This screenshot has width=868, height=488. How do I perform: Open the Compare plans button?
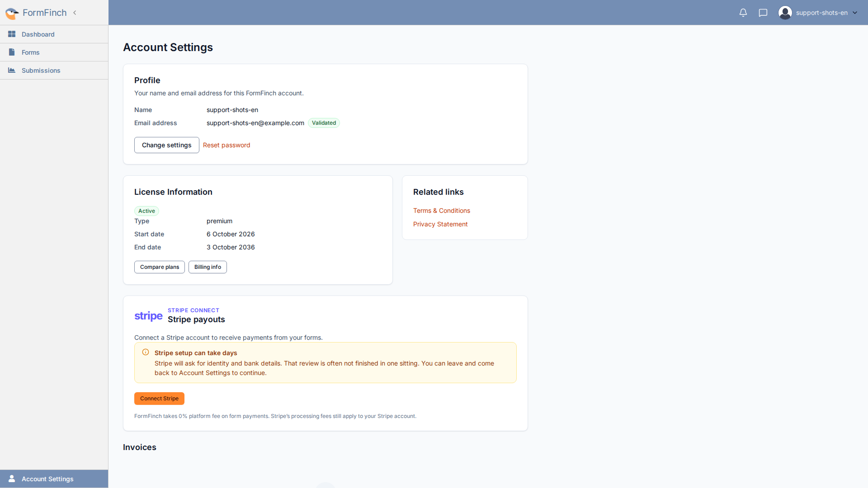coord(160,267)
